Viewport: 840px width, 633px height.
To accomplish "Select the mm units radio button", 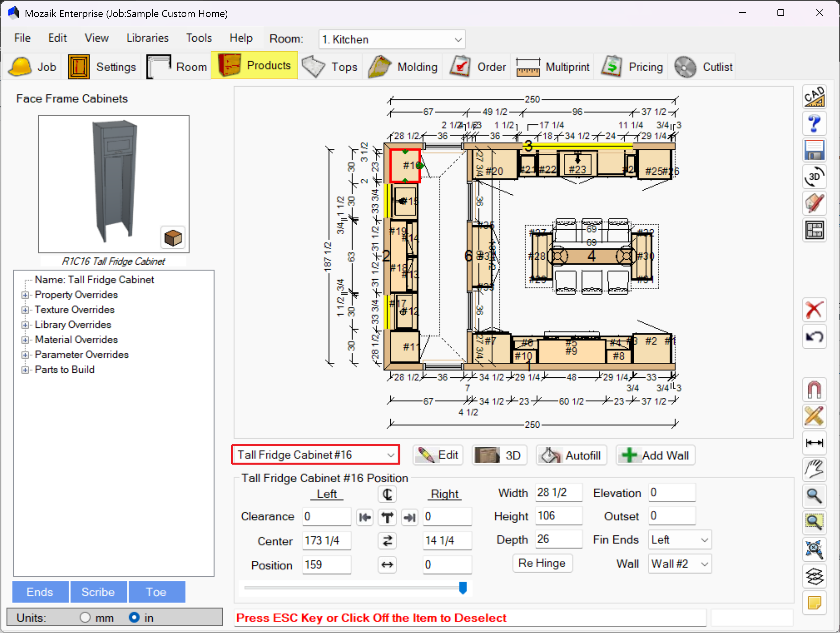I will (85, 617).
